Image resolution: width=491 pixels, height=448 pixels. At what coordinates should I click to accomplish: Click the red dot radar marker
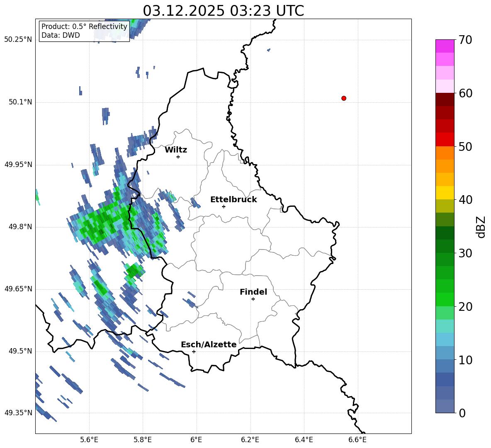pos(344,98)
